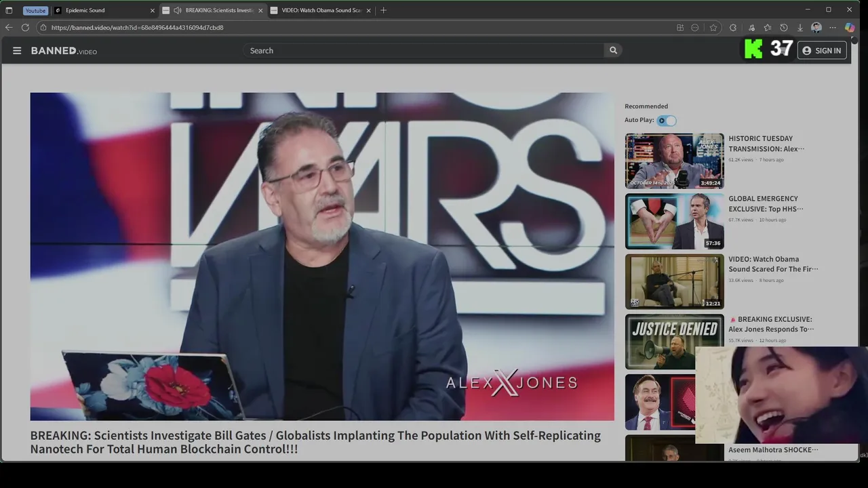The width and height of the screenshot is (868, 488).
Task: Click the SIGN IN button
Action: pos(822,51)
